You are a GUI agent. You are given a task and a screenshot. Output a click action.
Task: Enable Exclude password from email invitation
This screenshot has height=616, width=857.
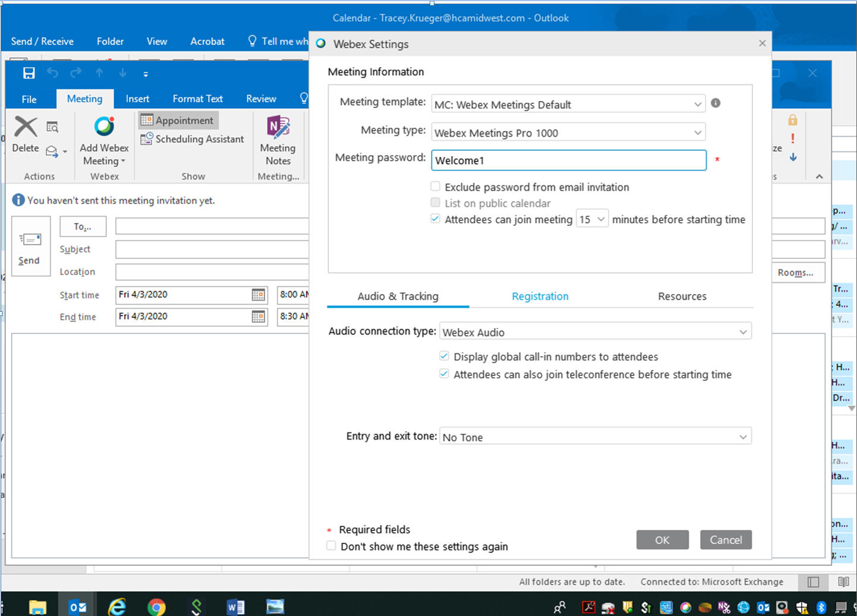tap(436, 187)
